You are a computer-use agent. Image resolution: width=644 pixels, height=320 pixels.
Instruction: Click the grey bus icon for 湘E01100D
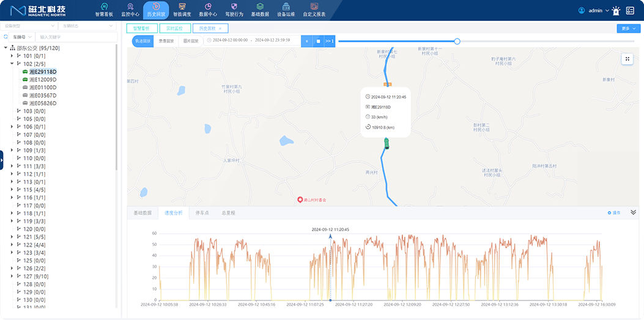coord(25,87)
